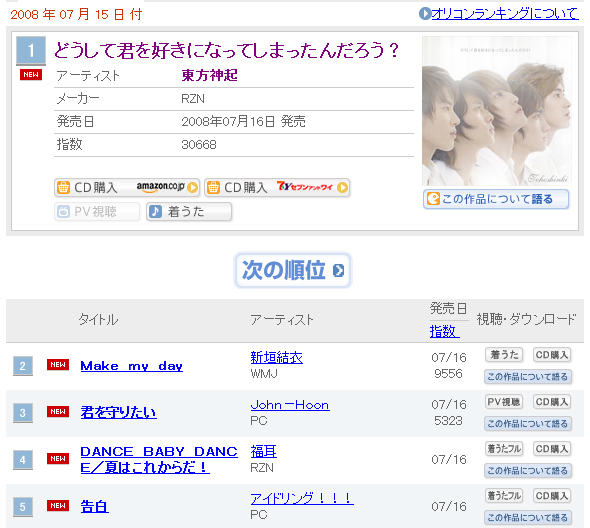Buy the CD on セブンアンドワイ
590x528 pixels.
pos(277,187)
